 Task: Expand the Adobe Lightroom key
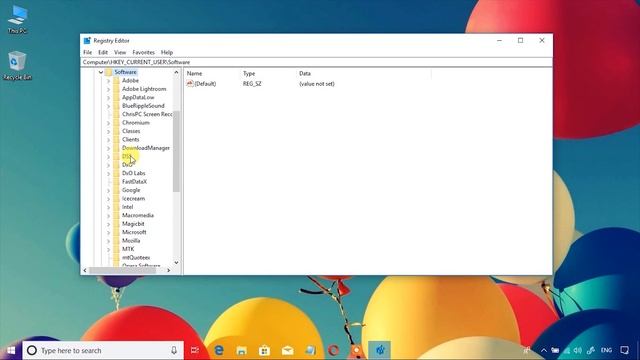pos(108,89)
